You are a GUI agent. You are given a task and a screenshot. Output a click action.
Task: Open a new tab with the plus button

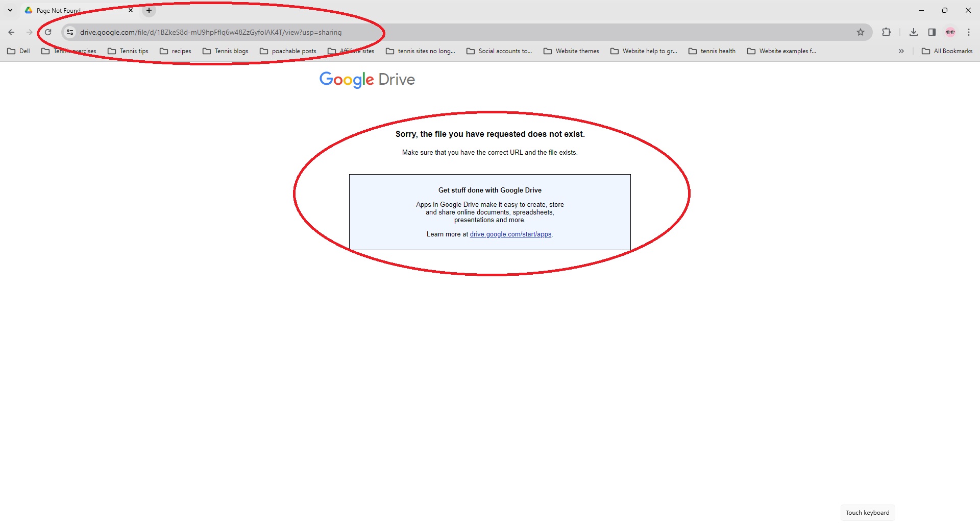pos(149,10)
